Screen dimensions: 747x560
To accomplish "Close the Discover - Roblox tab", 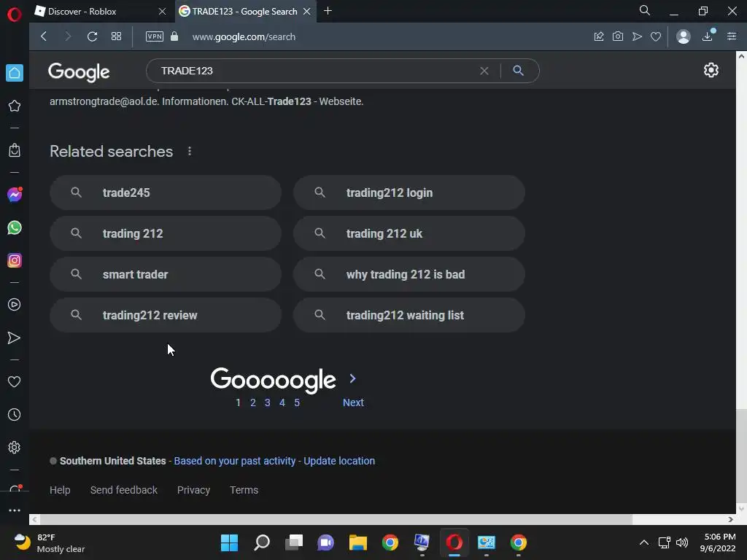I will click(x=162, y=12).
